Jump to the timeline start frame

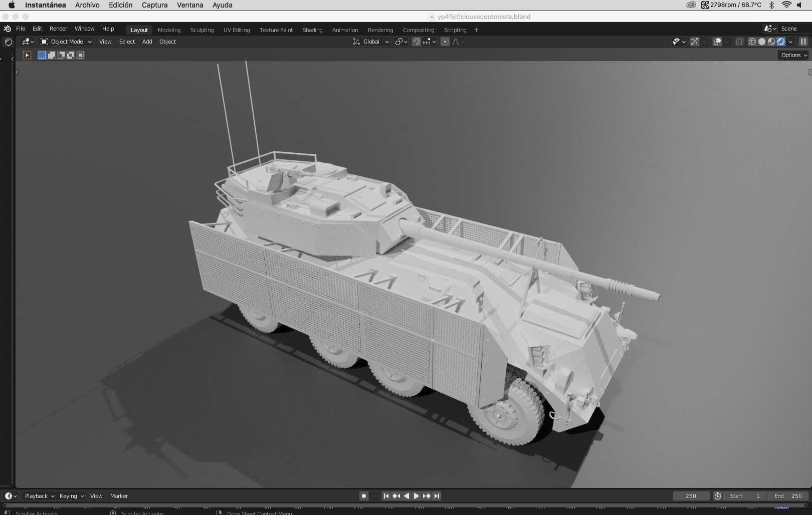[386, 496]
